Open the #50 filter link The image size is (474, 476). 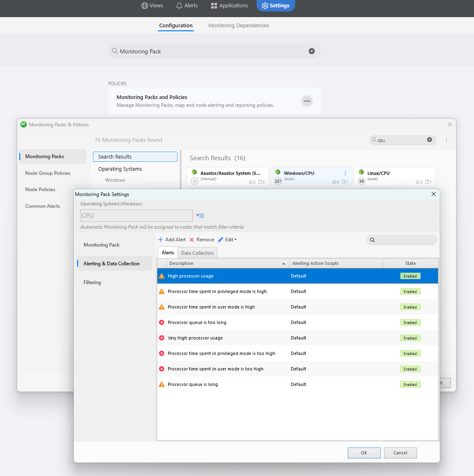(200, 215)
